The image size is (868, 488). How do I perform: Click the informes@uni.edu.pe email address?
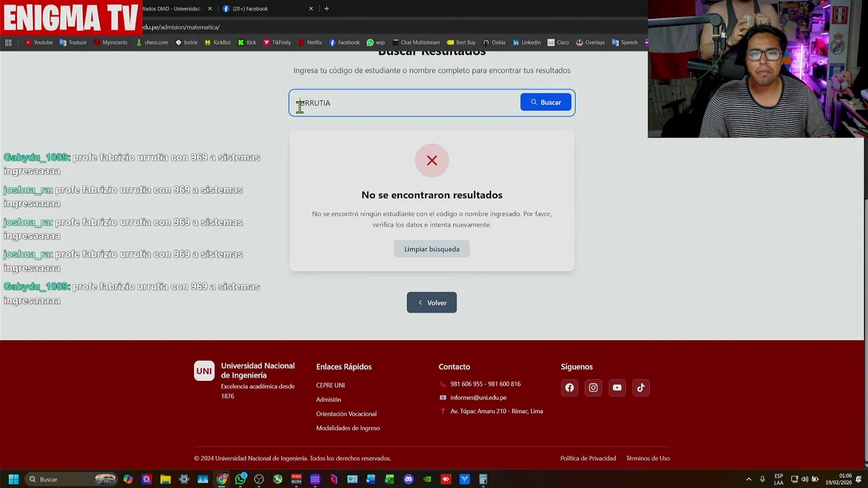(478, 397)
